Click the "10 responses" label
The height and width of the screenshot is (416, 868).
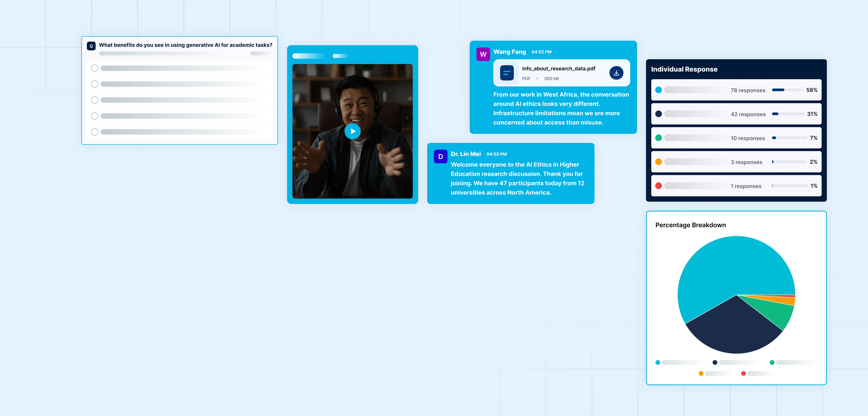coord(748,138)
